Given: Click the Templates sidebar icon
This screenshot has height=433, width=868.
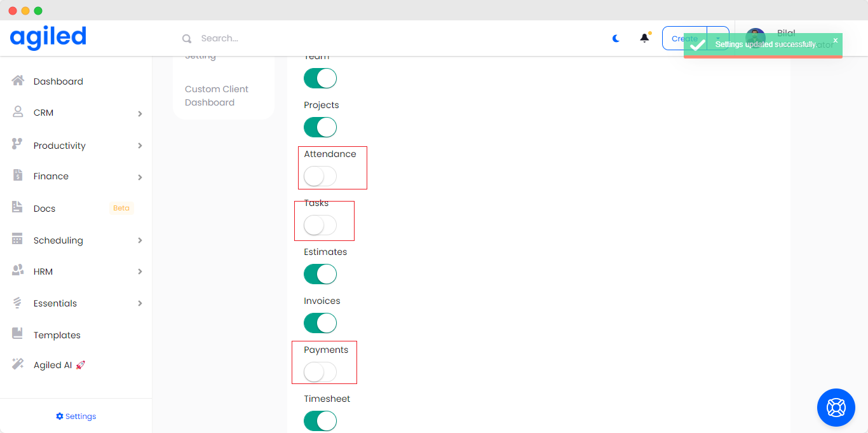Looking at the screenshot, I should pyautogui.click(x=18, y=334).
